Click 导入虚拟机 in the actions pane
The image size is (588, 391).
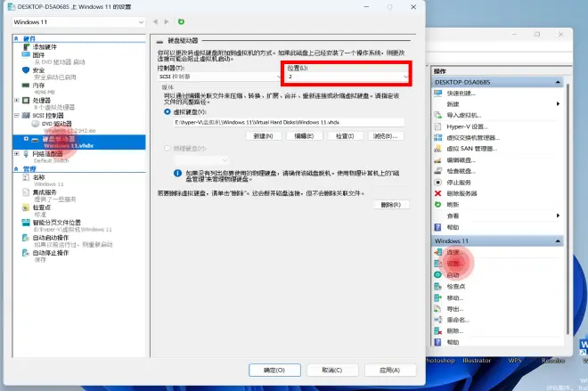(463, 116)
